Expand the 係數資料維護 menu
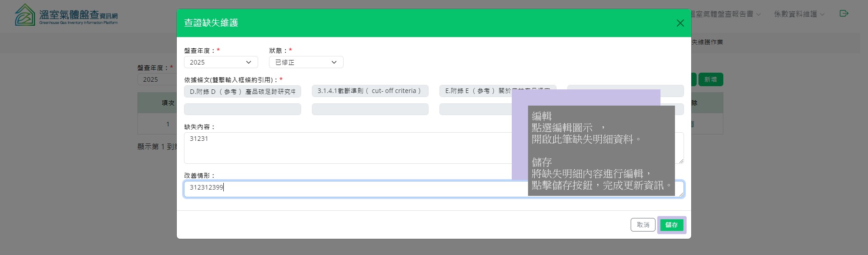Image resolution: width=868 pixels, height=255 pixels. click(799, 14)
